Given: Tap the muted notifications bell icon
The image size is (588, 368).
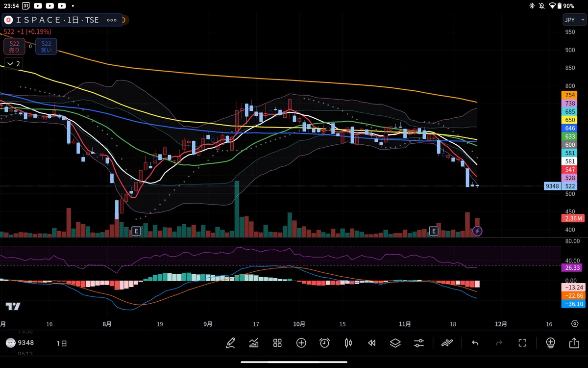Looking at the screenshot, I should (542, 6).
